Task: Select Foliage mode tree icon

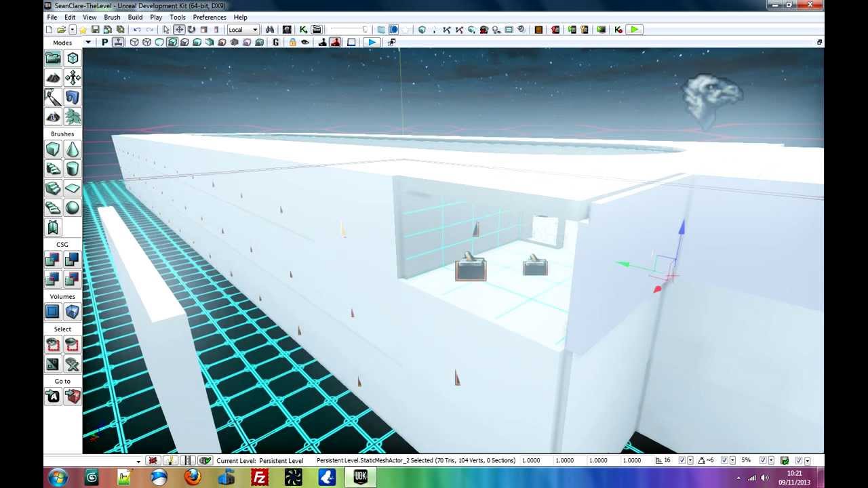Action: pyautogui.click(x=73, y=117)
